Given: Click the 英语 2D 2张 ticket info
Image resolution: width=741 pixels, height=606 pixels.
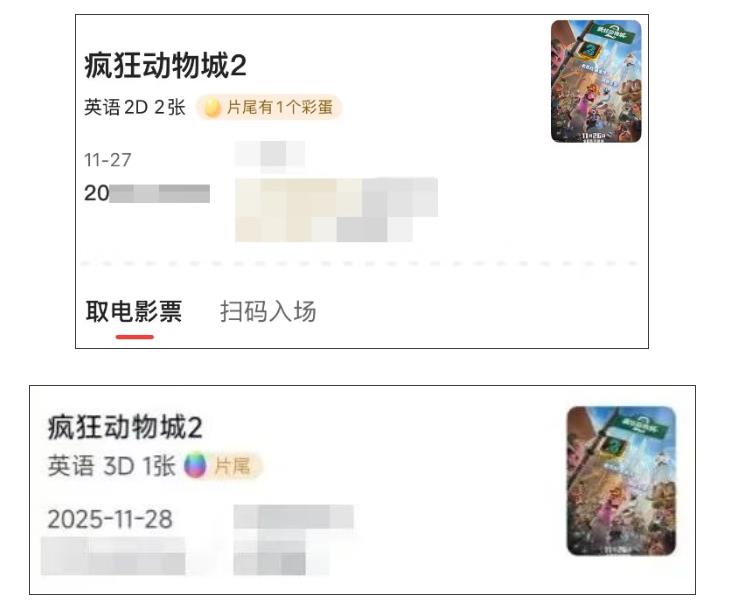Looking at the screenshot, I should [x=135, y=108].
